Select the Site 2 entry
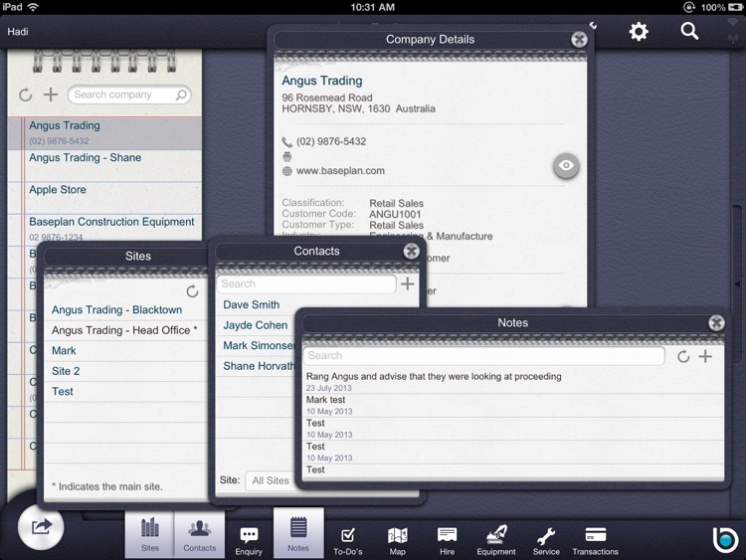The width and height of the screenshot is (746, 560). (x=125, y=371)
